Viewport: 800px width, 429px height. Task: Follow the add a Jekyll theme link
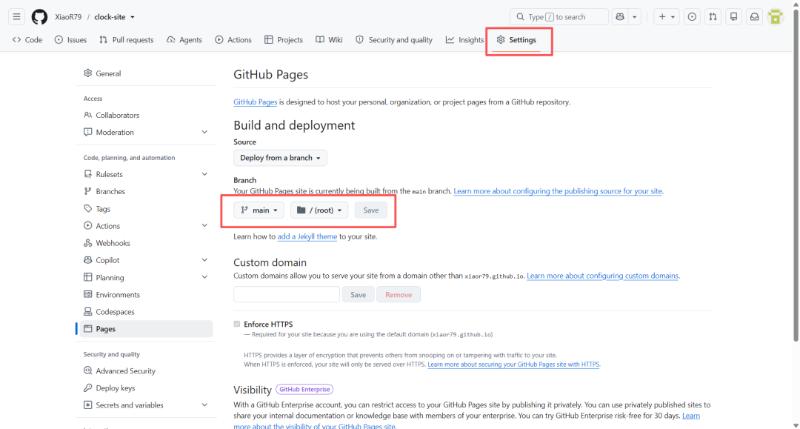[307, 237]
